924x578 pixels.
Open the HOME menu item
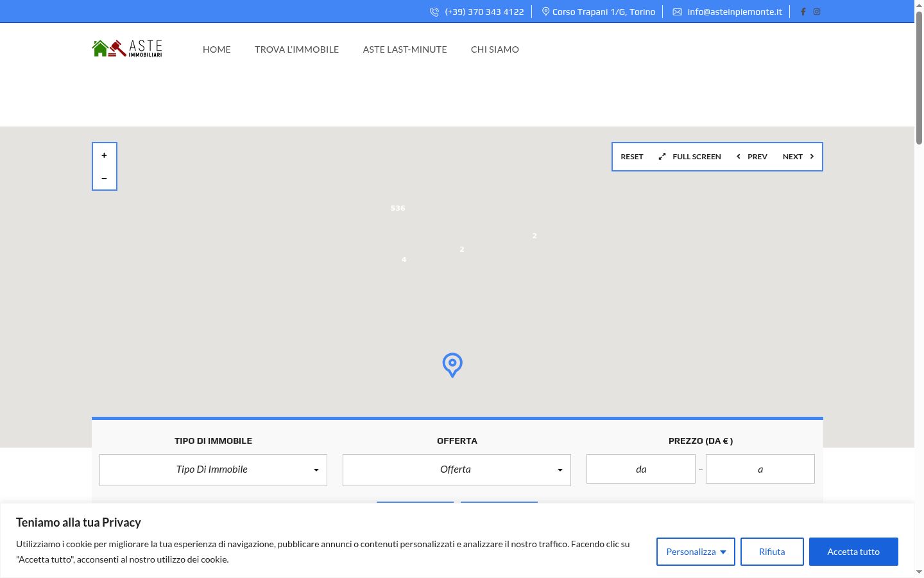[217, 49]
